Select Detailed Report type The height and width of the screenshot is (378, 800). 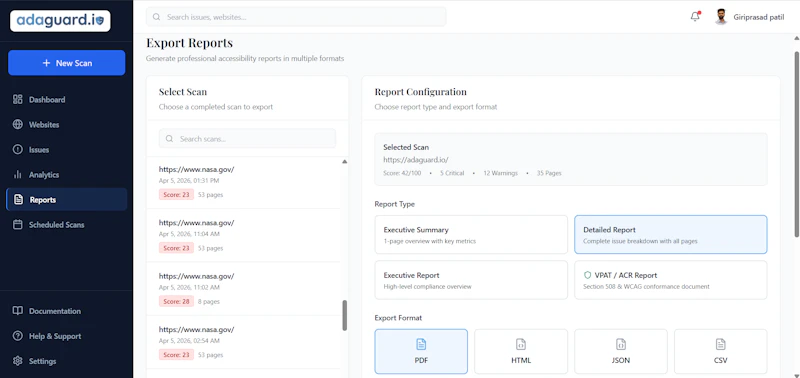pos(670,235)
